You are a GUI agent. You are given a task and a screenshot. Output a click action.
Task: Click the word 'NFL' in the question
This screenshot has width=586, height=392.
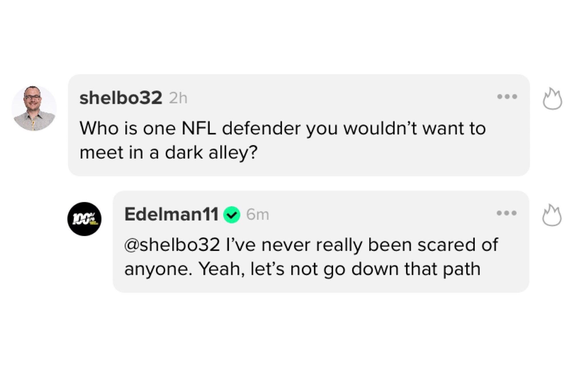[199, 128]
